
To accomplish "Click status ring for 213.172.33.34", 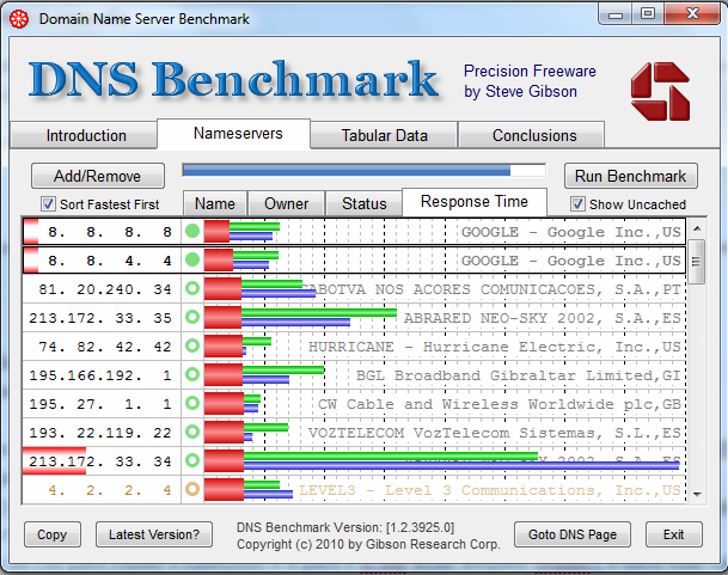I will pyautogui.click(x=192, y=461).
